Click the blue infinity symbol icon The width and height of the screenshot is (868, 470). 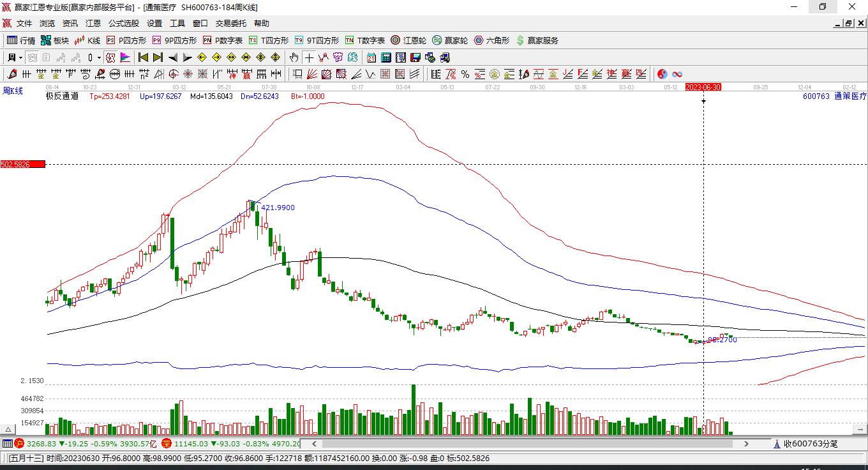(677, 74)
